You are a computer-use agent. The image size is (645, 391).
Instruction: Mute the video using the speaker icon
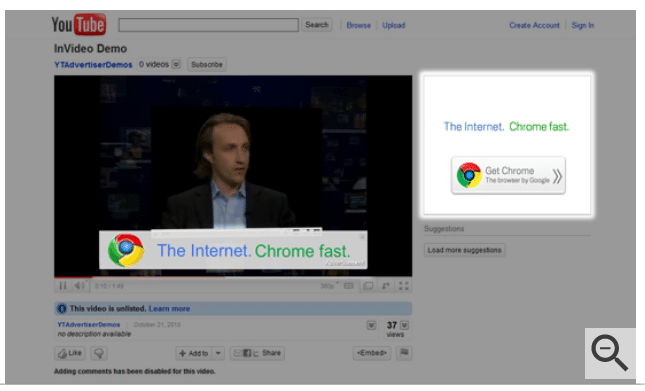tap(79, 285)
